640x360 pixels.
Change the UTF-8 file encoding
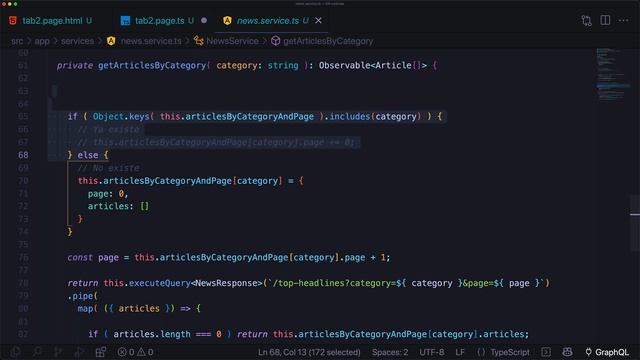coord(431,352)
